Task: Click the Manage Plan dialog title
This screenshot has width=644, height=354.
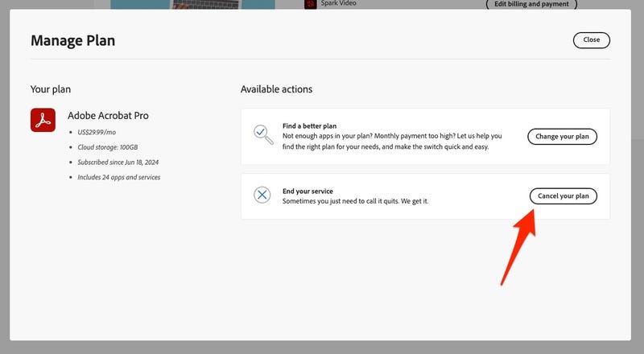Action: pos(72,40)
